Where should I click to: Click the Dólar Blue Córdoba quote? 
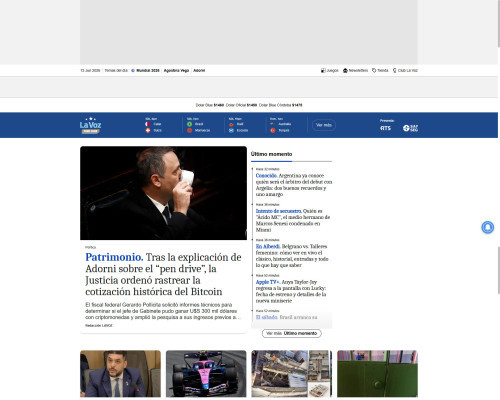point(280,105)
